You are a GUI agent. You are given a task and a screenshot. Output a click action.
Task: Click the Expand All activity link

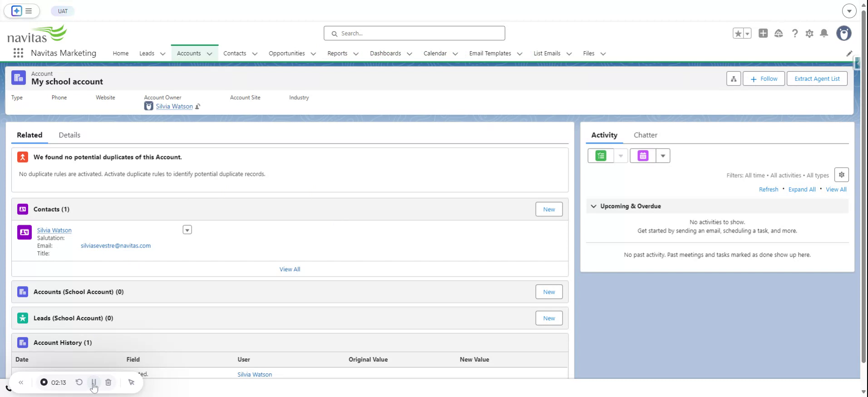(x=802, y=189)
